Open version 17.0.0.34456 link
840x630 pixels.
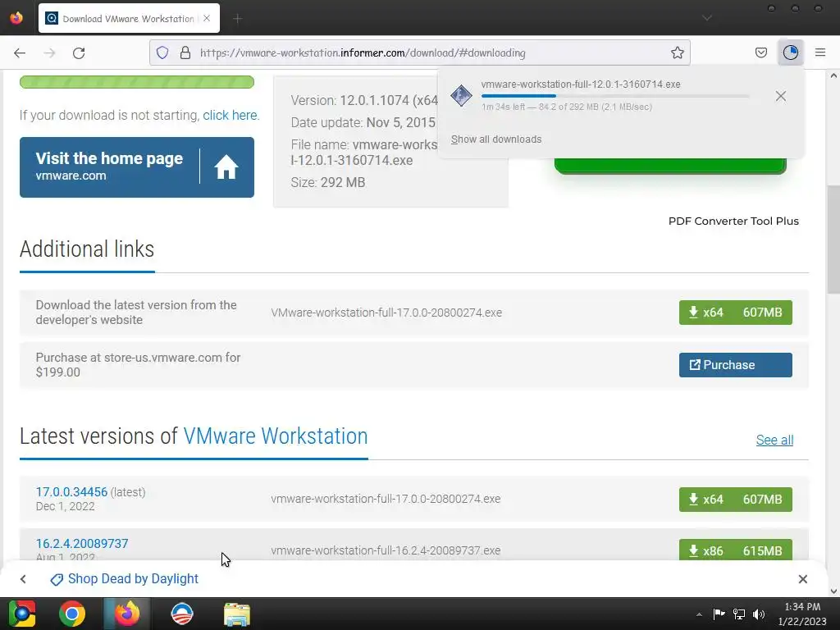click(72, 492)
